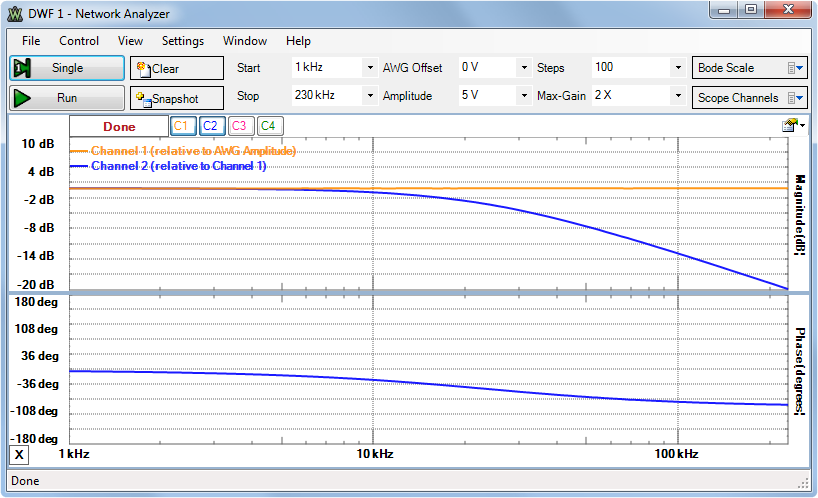
Task: Click the Single acquisition button
Action: point(67,68)
